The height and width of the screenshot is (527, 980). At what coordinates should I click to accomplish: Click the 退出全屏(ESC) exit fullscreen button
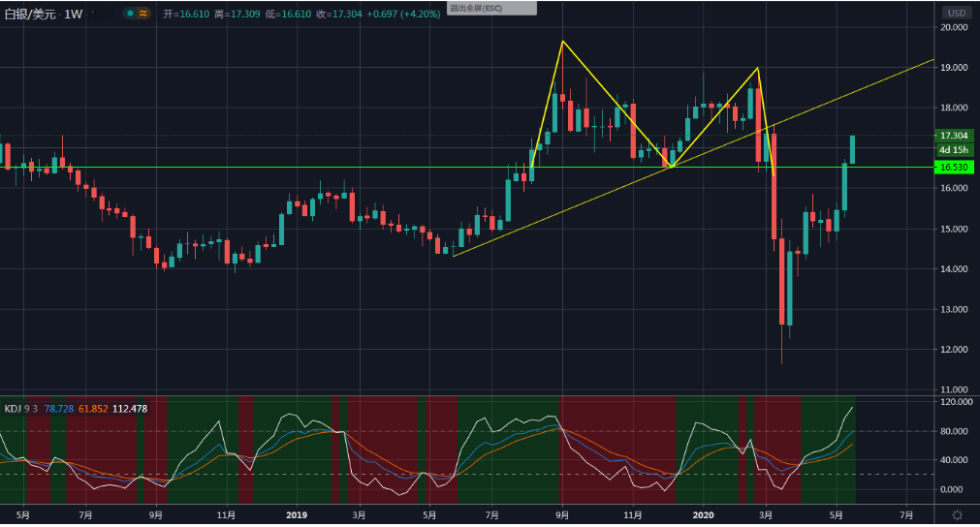click(x=491, y=8)
